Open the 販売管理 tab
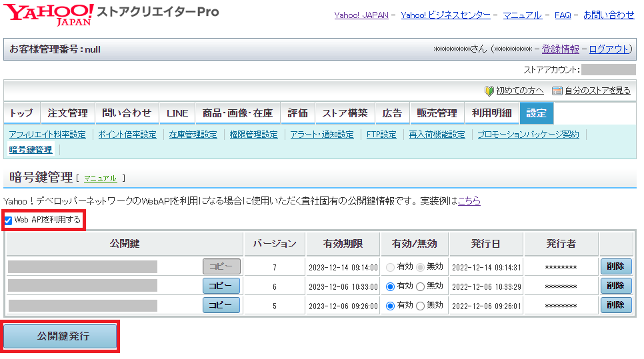The height and width of the screenshot is (359, 644). point(437,113)
